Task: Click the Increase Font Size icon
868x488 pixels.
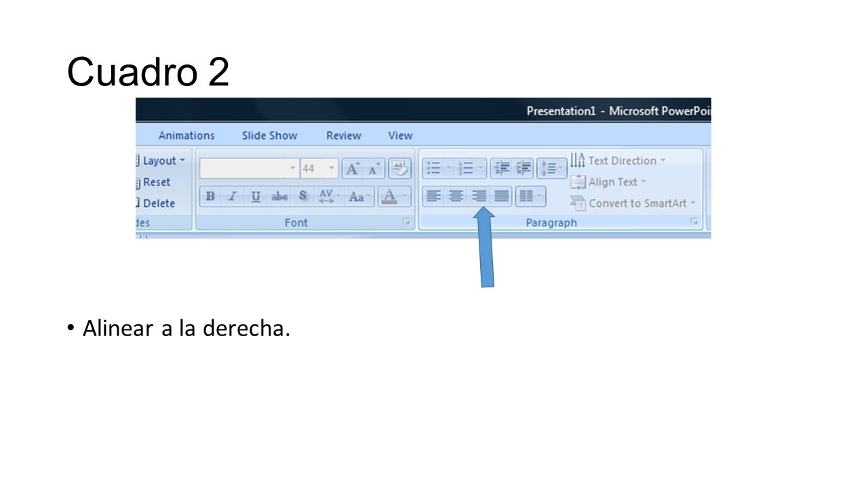Action: tap(352, 168)
